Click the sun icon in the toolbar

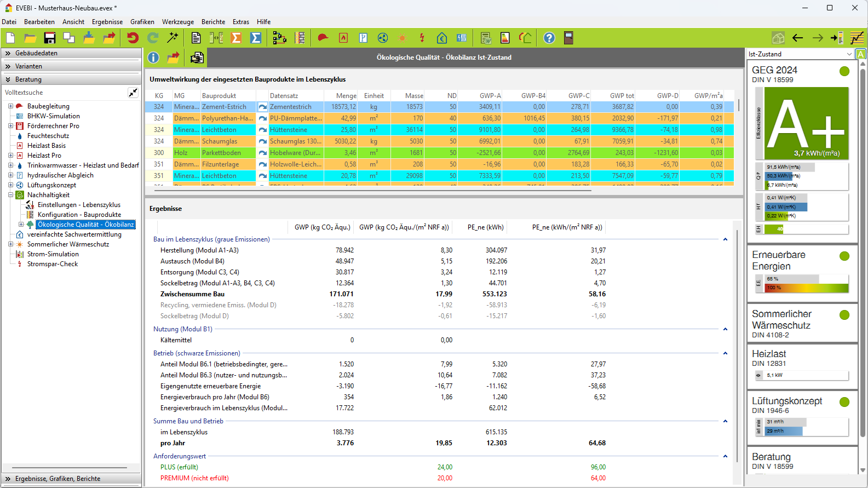[x=403, y=38]
